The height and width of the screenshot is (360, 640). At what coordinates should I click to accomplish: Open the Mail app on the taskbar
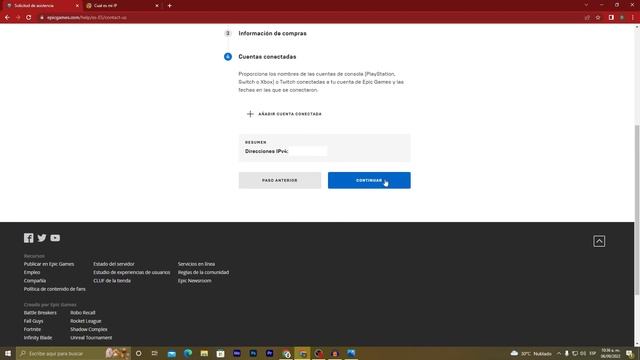(171, 353)
